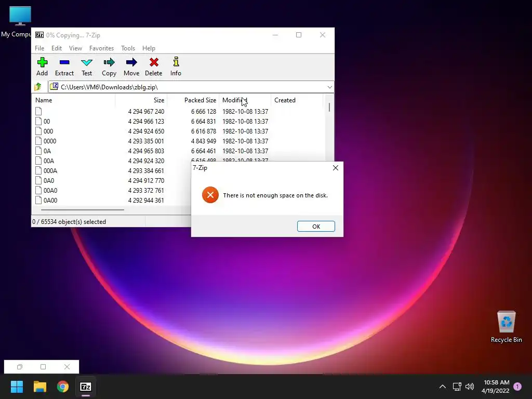Click file icon of the 00A0 entry

pyautogui.click(x=38, y=190)
